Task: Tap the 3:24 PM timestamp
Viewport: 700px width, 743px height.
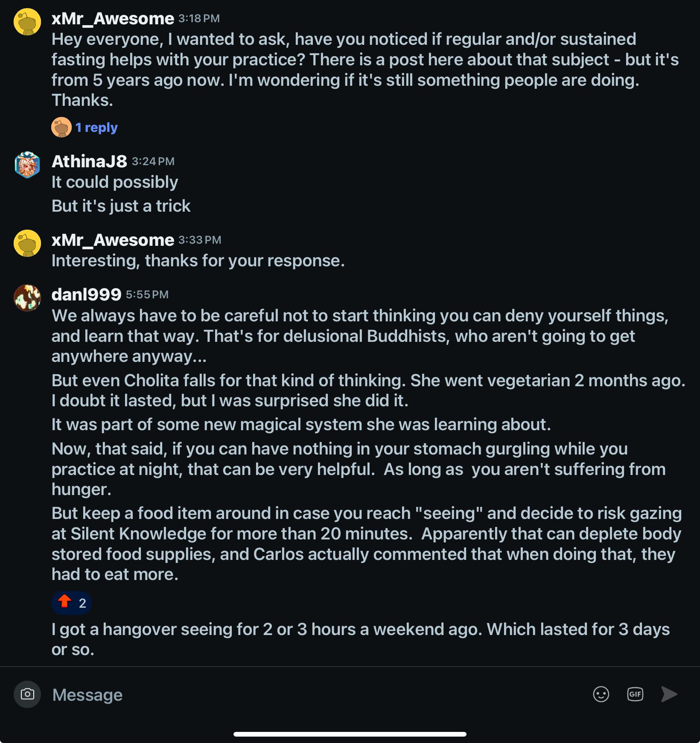Action: (x=153, y=161)
